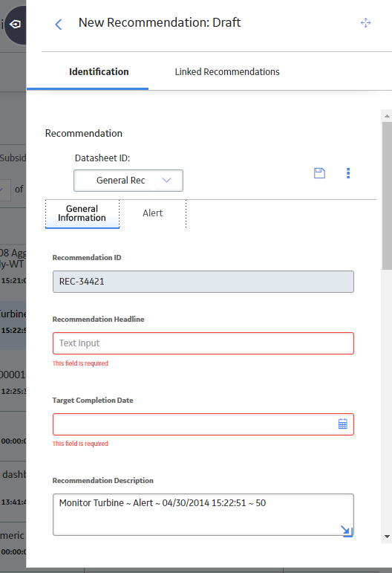Image resolution: width=392 pixels, height=573 pixels.
Task: Click the scrollbar up arrow
Action: pos(387,116)
